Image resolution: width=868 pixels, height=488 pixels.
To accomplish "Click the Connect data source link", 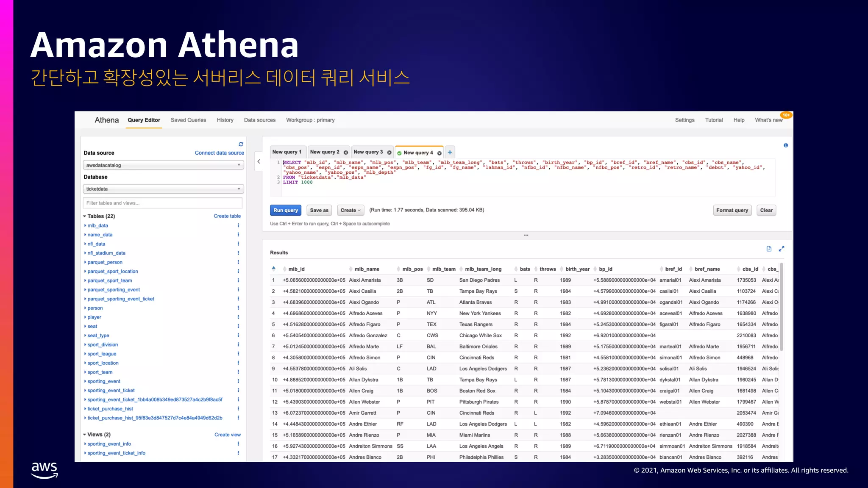I will (219, 153).
